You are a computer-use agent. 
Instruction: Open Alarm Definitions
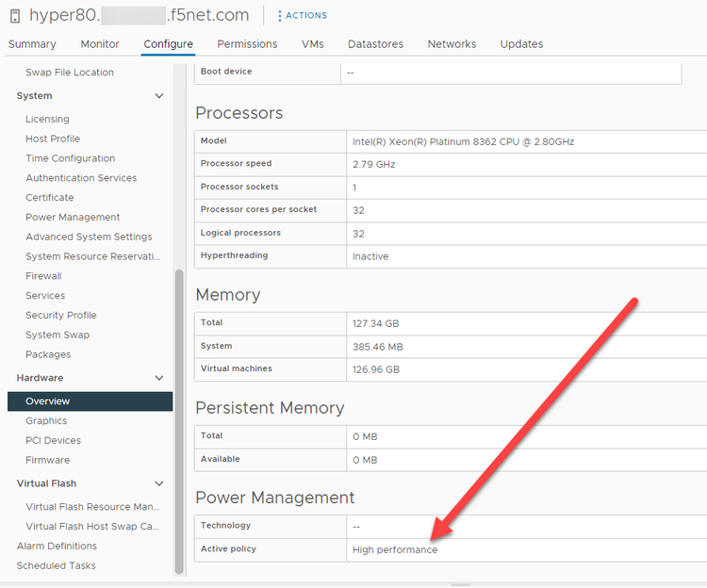coord(57,547)
